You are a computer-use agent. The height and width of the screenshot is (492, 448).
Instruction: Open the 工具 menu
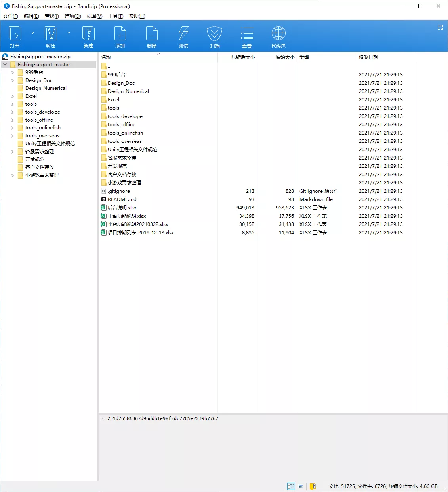pos(115,16)
